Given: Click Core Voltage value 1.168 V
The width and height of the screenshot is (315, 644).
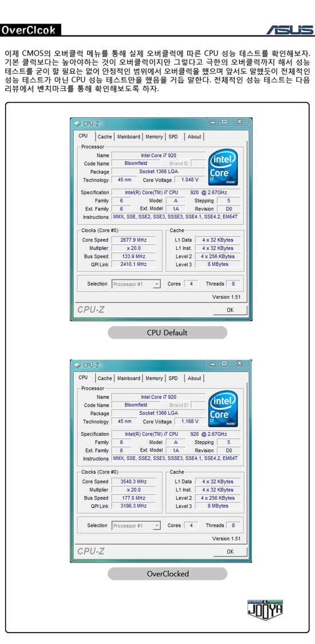Looking at the screenshot, I should pyautogui.click(x=190, y=421).
